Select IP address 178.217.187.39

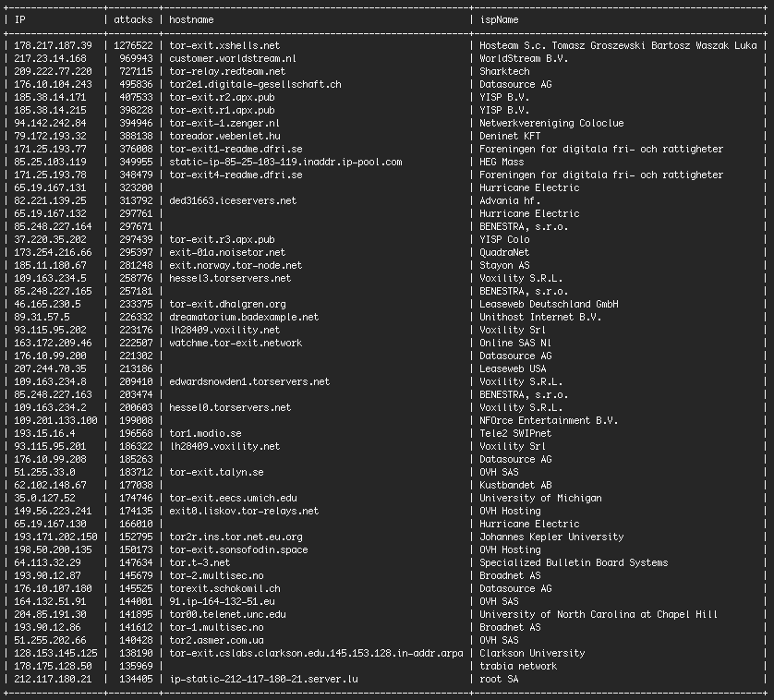tap(54, 45)
